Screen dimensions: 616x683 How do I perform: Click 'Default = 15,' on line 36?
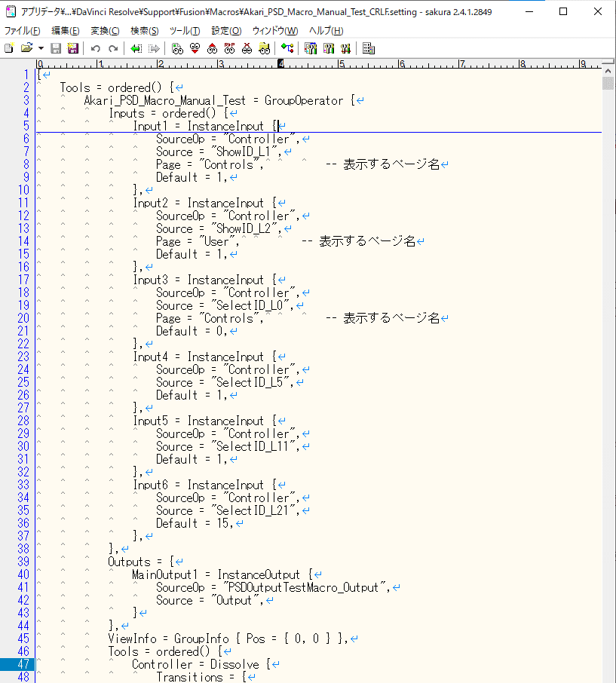[195, 524]
